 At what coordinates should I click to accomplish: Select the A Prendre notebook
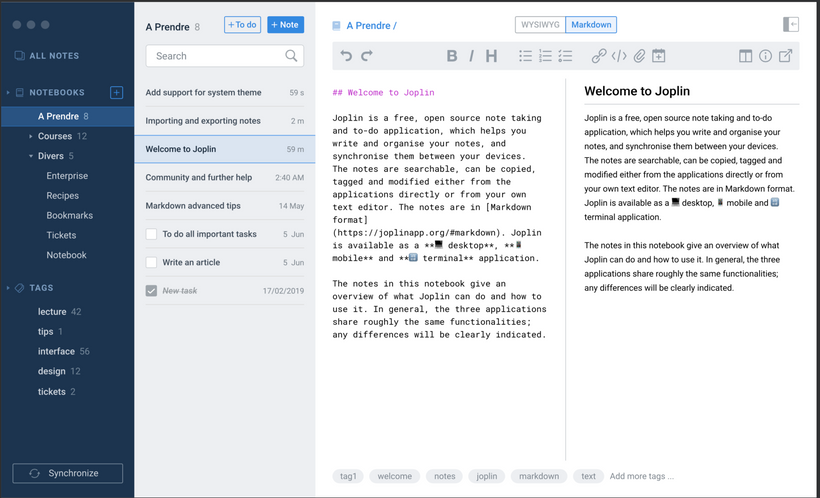[67, 116]
